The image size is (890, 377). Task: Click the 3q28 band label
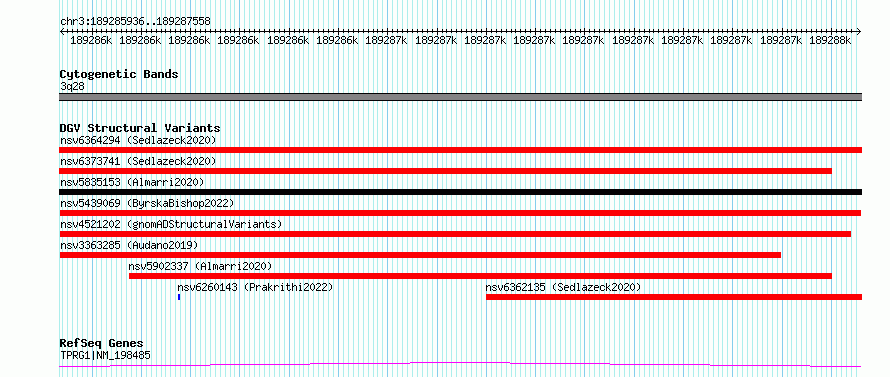click(72, 86)
